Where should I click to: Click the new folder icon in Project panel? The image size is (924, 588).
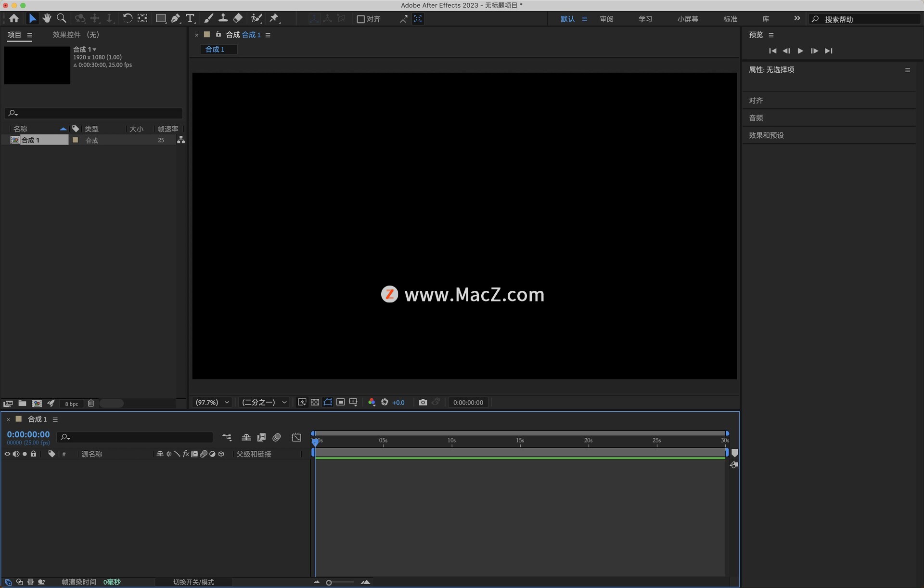click(x=22, y=404)
